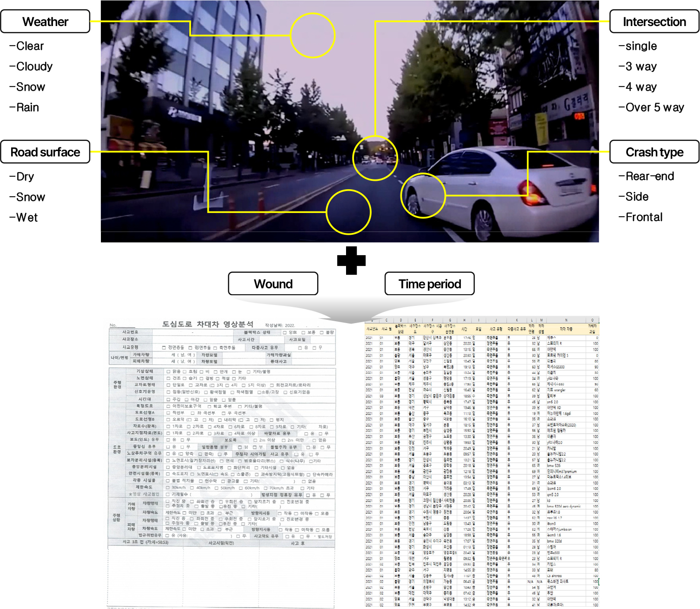Image resolution: width=700 pixels, height=609 pixels.
Task: Click the yellow circle in the sky
Action: 313,35
